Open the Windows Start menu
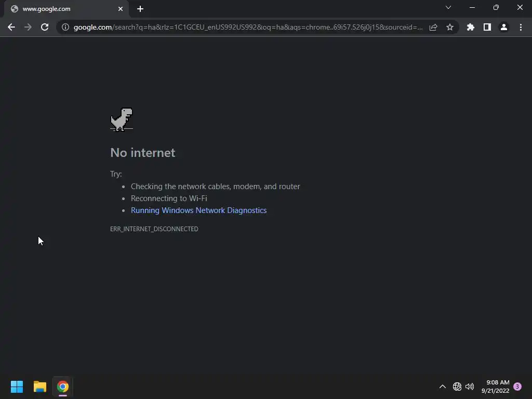532x399 pixels. (17, 387)
